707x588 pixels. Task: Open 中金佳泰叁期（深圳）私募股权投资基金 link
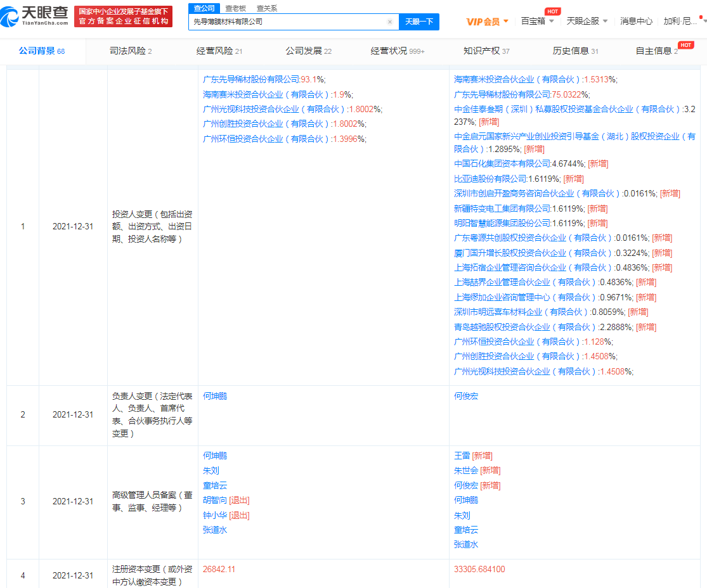(x=568, y=110)
